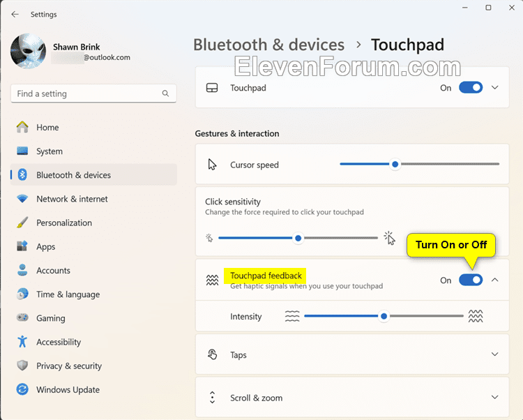
Task: Click the Time & language globe icon
Action: pos(22,294)
